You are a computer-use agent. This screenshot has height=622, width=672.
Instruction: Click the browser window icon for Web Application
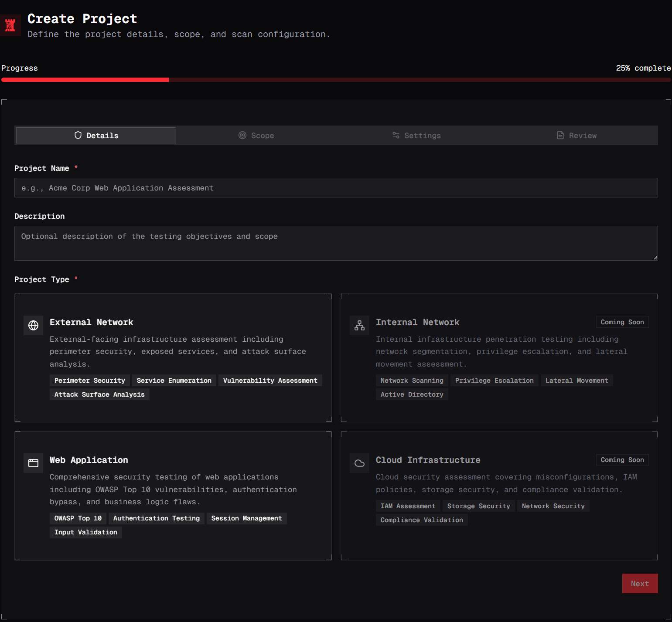pos(33,463)
